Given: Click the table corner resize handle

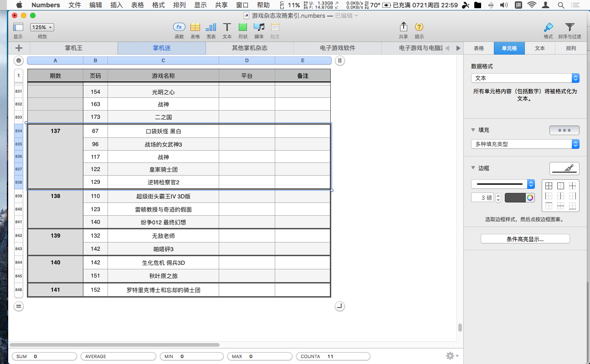Looking at the screenshot, I should (339, 306).
